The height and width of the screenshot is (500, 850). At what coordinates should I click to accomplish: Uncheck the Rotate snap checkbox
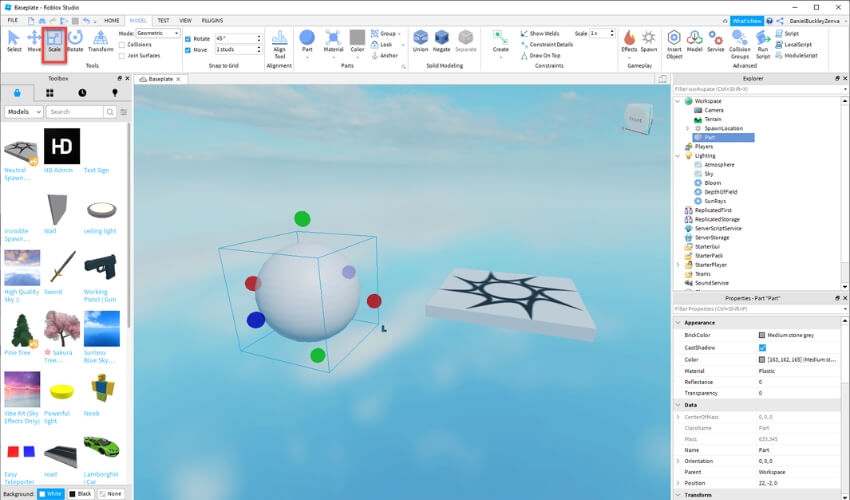188,39
